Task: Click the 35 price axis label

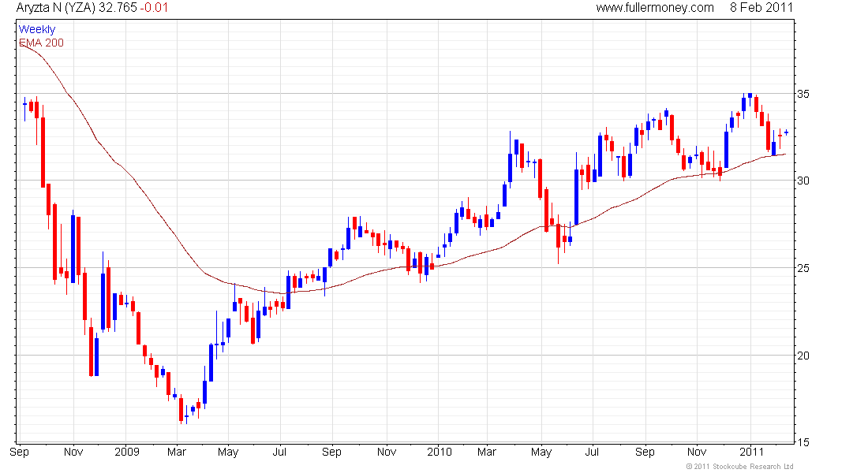Action: [803, 94]
